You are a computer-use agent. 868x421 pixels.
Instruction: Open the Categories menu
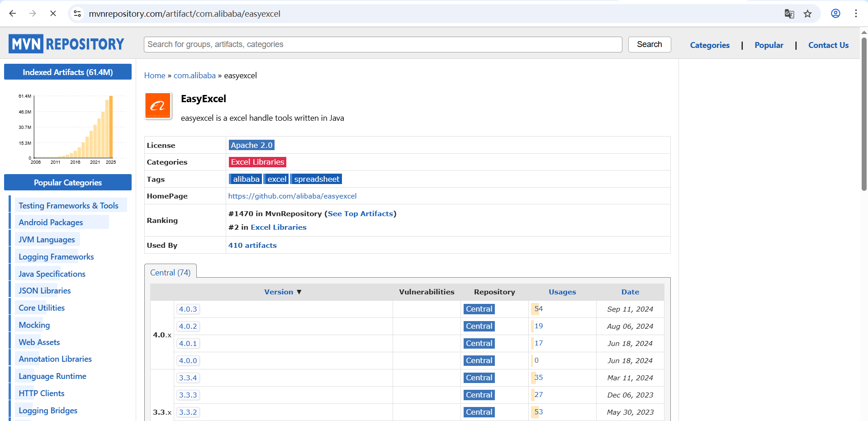click(x=709, y=45)
